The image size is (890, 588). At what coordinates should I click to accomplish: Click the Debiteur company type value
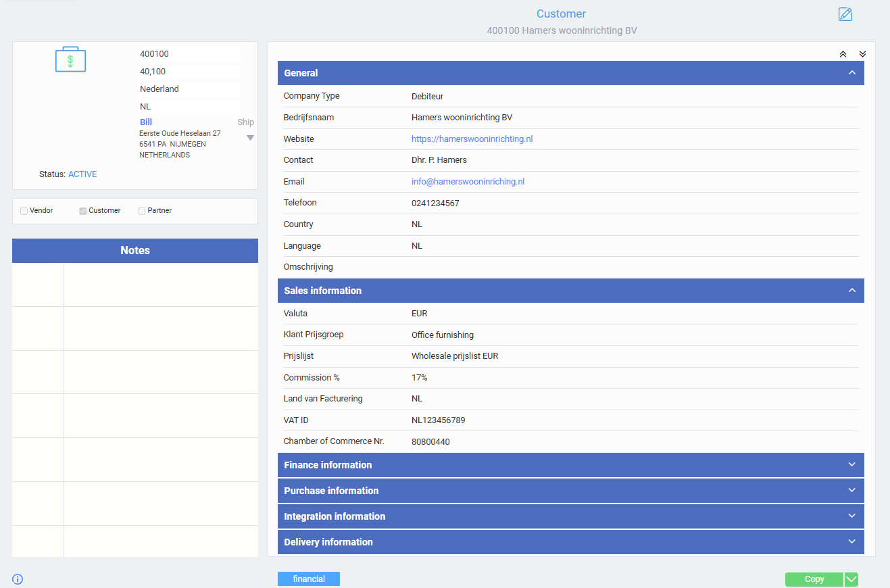click(427, 97)
